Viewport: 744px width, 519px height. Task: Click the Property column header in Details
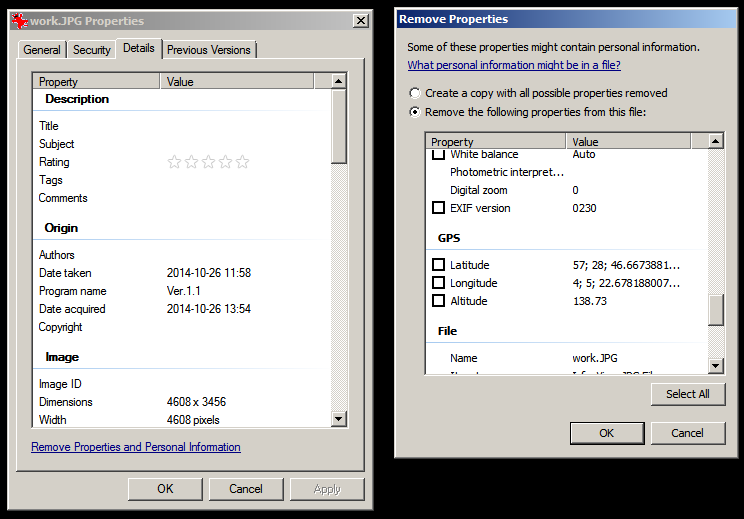click(x=96, y=82)
